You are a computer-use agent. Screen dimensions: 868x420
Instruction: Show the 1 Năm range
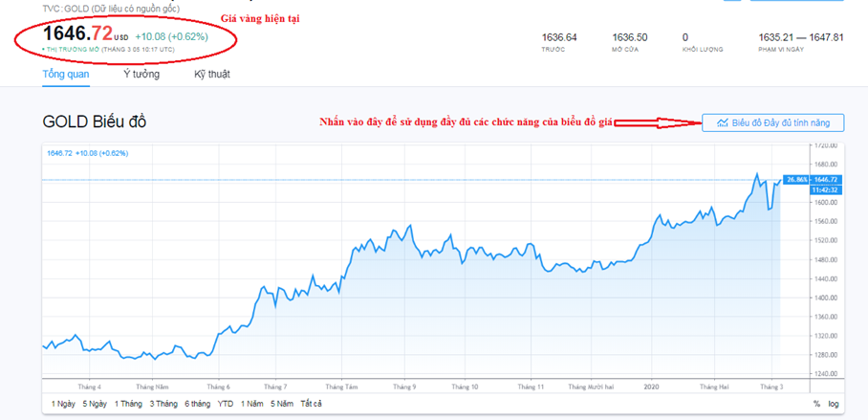(251, 404)
